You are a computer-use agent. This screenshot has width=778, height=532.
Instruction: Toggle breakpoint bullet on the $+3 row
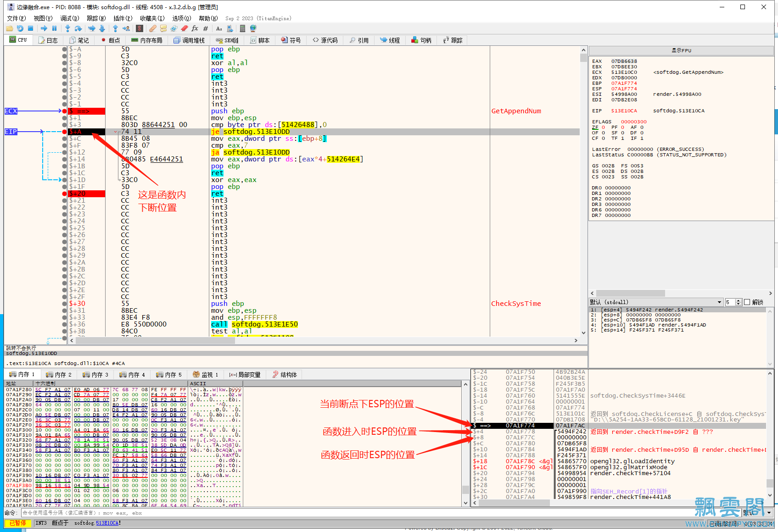tap(64, 125)
